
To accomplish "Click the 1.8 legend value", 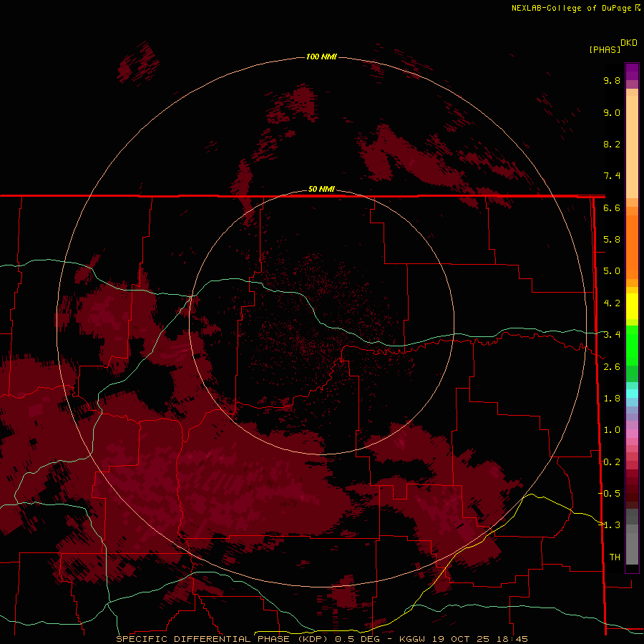I will point(612,399).
